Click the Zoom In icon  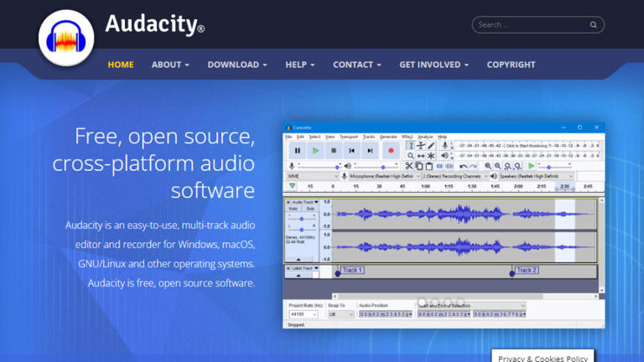pos(487,166)
